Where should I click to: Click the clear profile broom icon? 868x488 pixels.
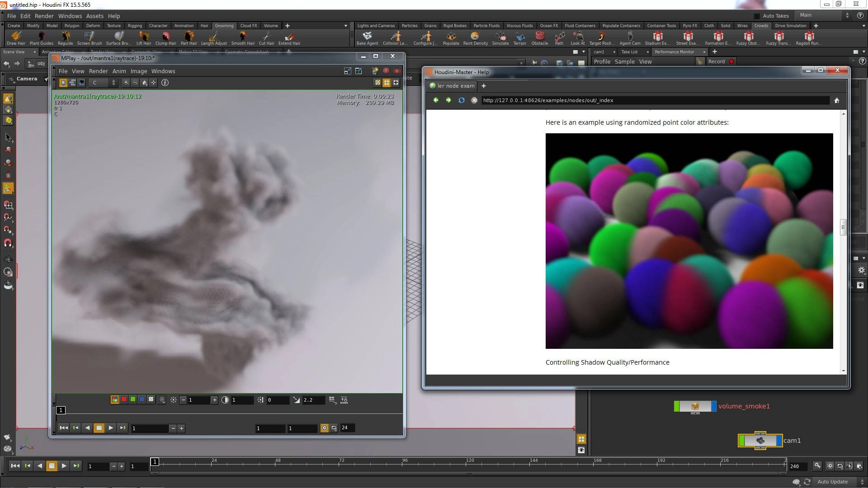click(x=699, y=61)
